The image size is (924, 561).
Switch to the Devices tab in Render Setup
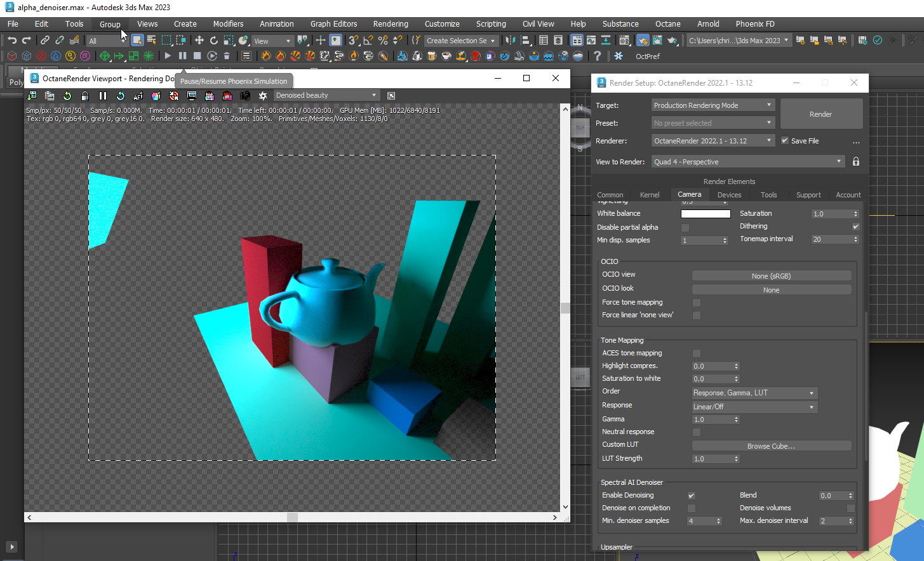[x=729, y=195]
